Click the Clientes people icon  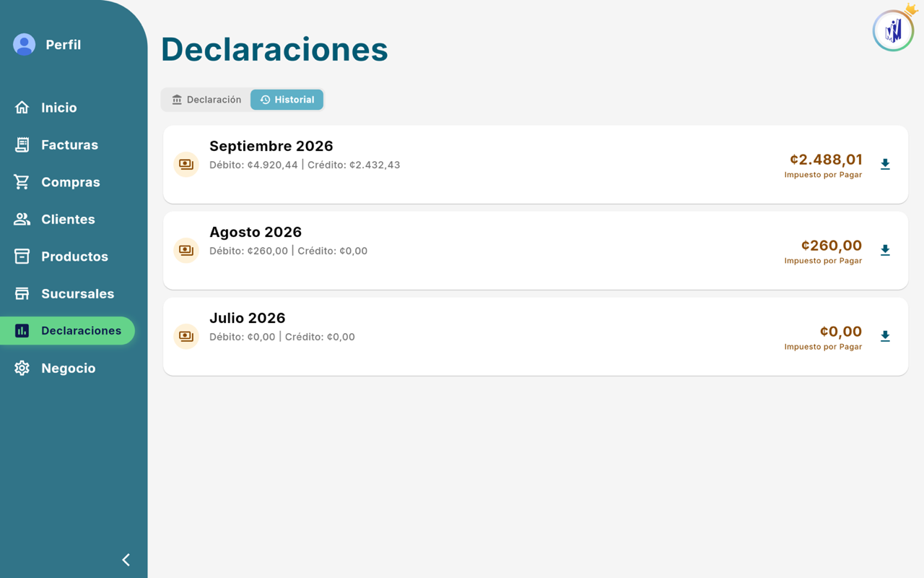[22, 219]
